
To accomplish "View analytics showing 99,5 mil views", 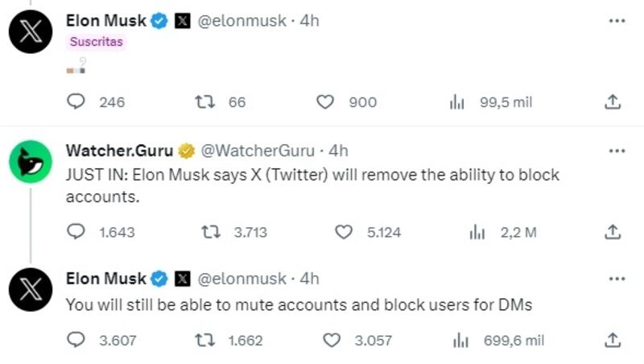I will click(x=456, y=102).
